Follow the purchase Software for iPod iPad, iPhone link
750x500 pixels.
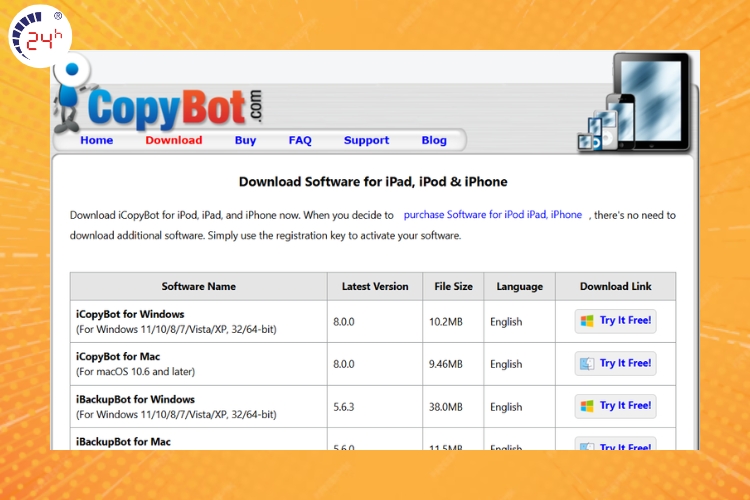coord(493,215)
